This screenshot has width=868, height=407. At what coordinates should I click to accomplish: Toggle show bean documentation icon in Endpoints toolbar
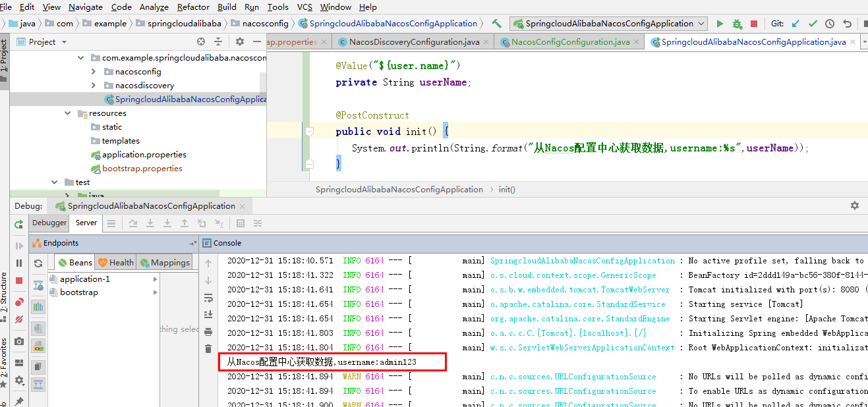pos(38,346)
